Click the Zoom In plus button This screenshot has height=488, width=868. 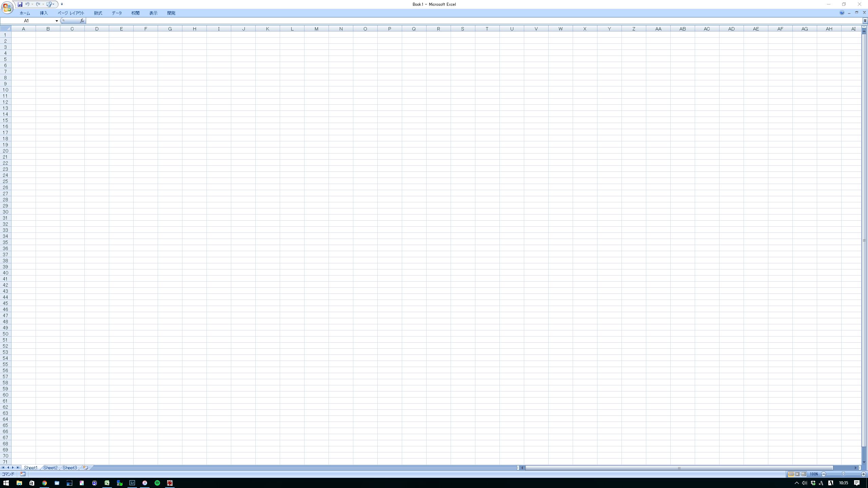click(863, 474)
